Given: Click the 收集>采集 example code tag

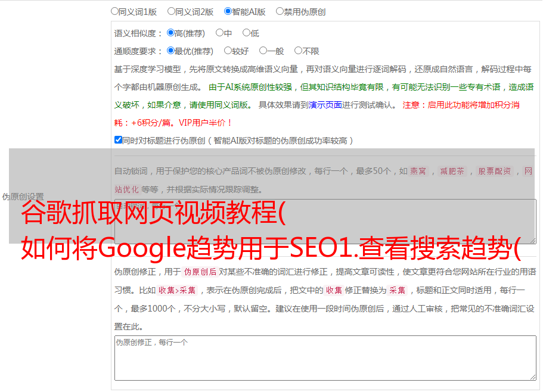Looking at the screenshot, I should (177, 291).
